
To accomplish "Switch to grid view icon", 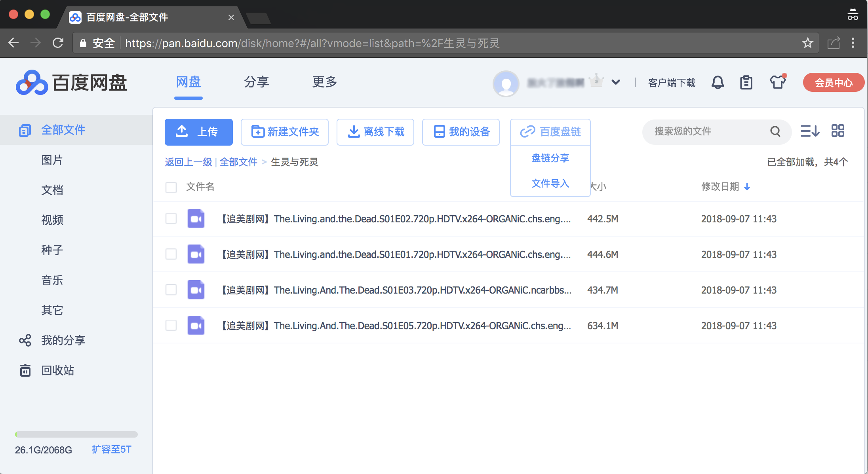I will coord(838,131).
